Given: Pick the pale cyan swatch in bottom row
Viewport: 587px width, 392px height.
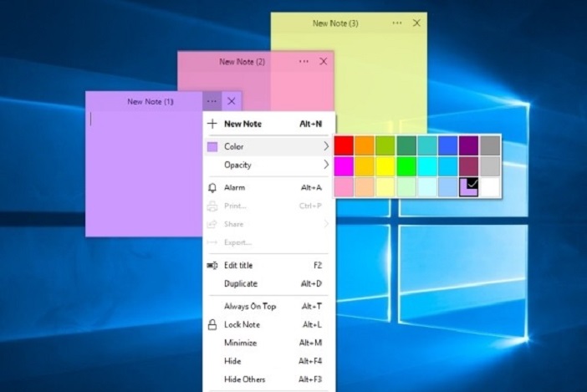Looking at the screenshot, I should click(x=427, y=187).
